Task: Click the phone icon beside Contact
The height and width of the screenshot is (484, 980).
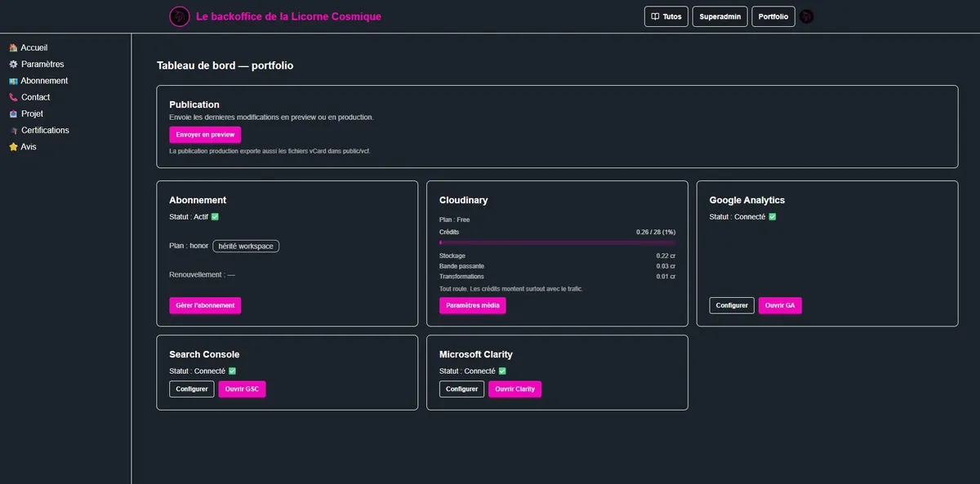Action: tap(13, 97)
